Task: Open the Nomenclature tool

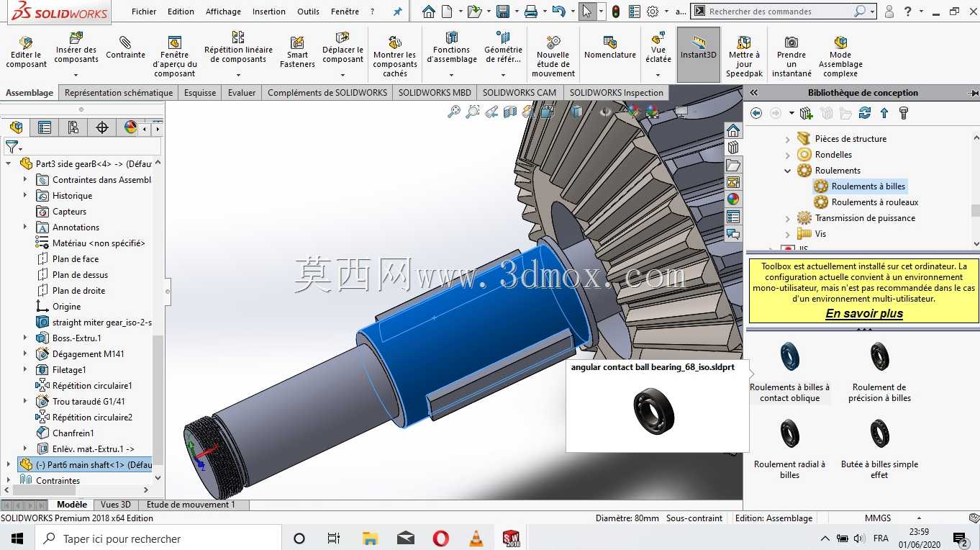Action: click(x=610, y=48)
